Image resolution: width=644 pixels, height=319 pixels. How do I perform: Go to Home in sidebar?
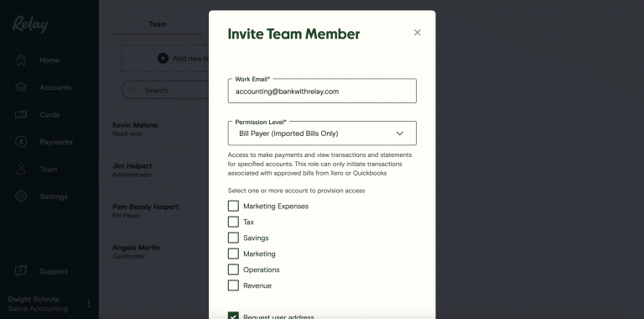coord(49,60)
